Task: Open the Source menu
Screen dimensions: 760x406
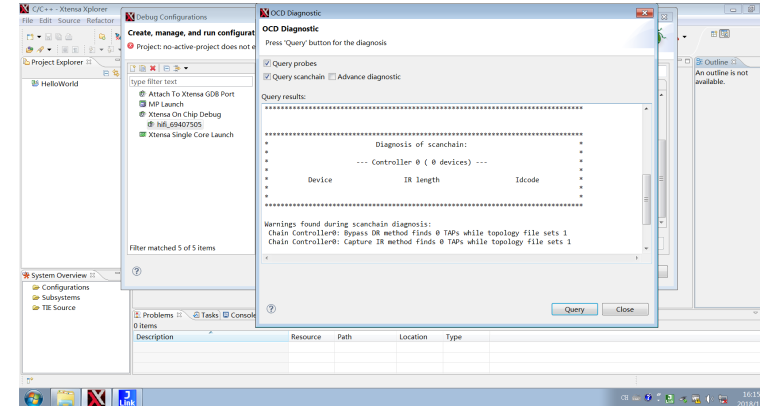Action: 69,20
